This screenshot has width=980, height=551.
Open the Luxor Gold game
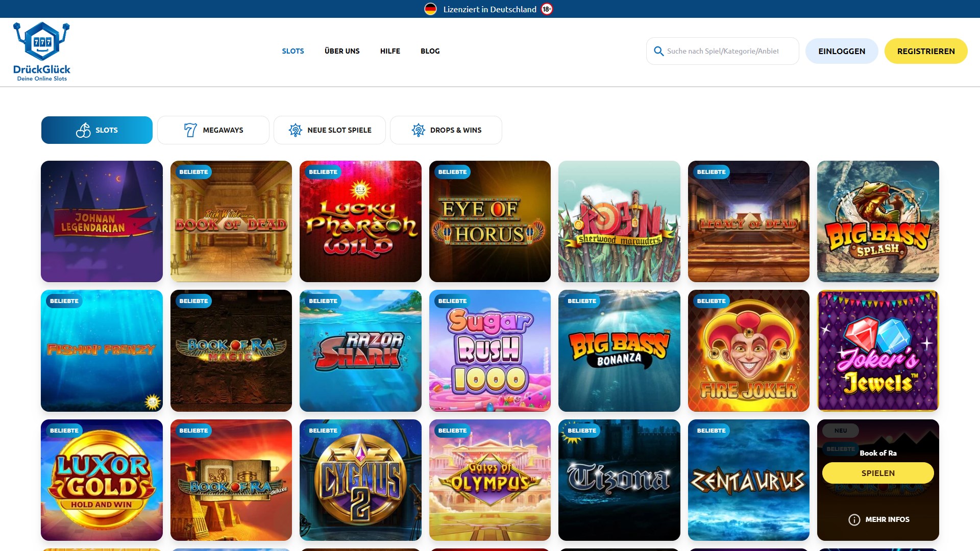point(102,480)
